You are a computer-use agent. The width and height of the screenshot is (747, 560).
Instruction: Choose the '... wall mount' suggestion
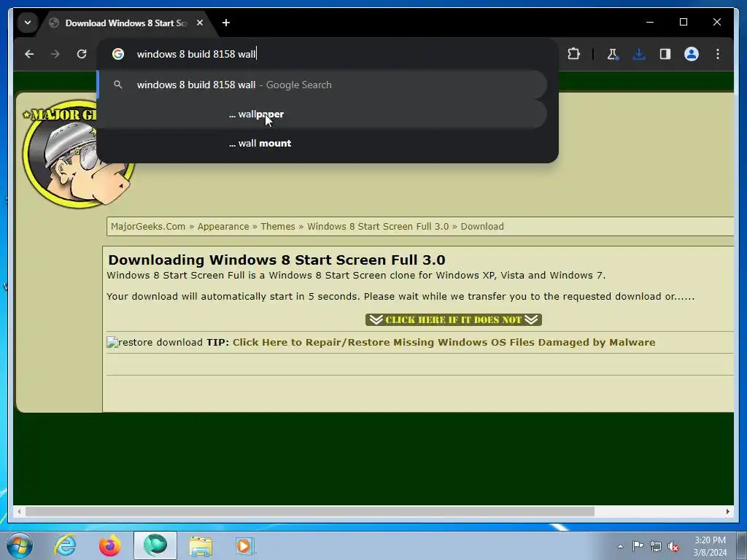pos(322,144)
